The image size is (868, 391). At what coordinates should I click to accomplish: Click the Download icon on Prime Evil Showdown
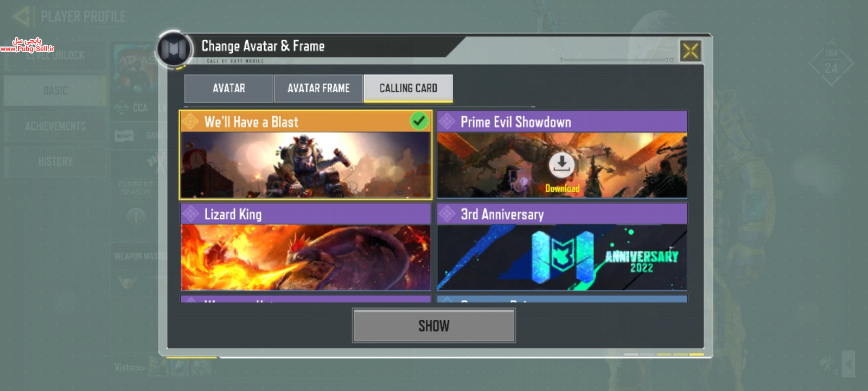pos(562,165)
